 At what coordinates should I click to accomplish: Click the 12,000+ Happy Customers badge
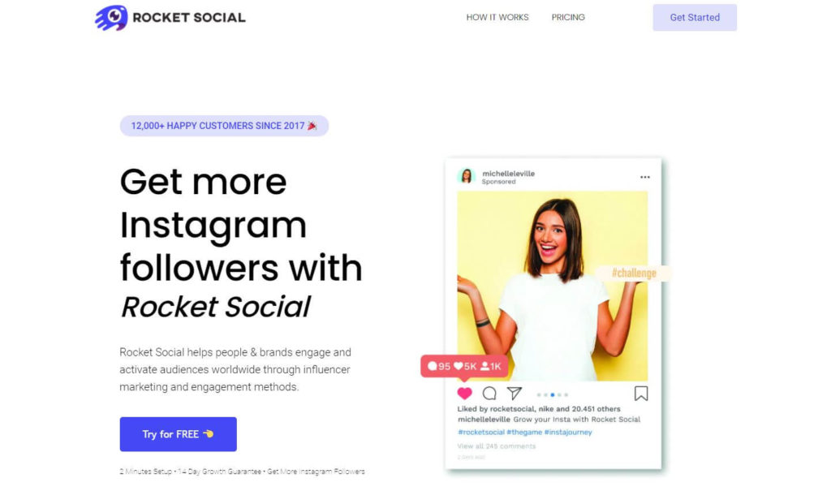[x=224, y=126]
